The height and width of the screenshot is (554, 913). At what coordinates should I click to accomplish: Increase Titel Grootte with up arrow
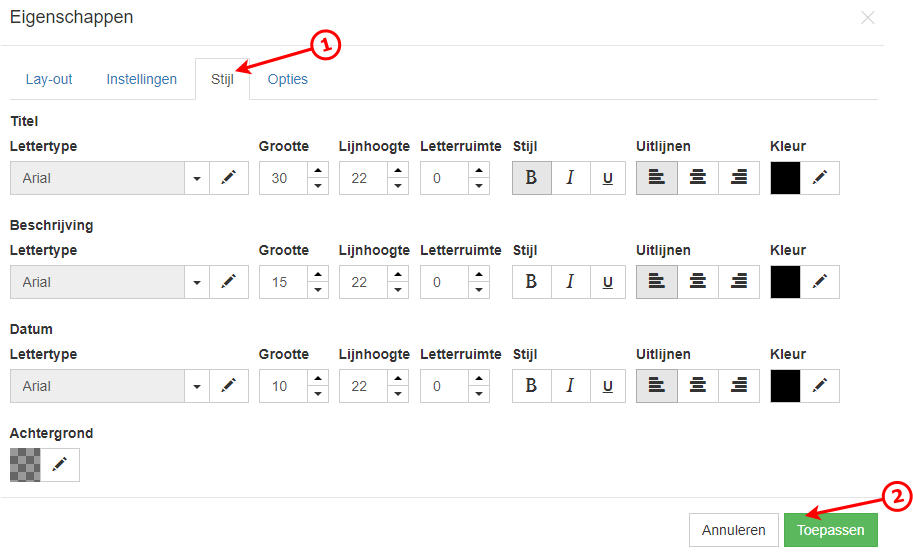tap(318, 171)
